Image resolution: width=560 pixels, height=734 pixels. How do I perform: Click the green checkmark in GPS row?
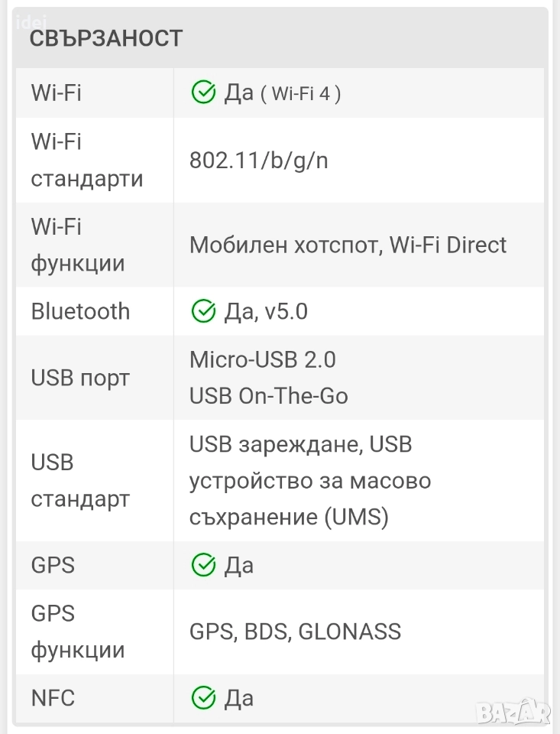(x=203, y=565)
